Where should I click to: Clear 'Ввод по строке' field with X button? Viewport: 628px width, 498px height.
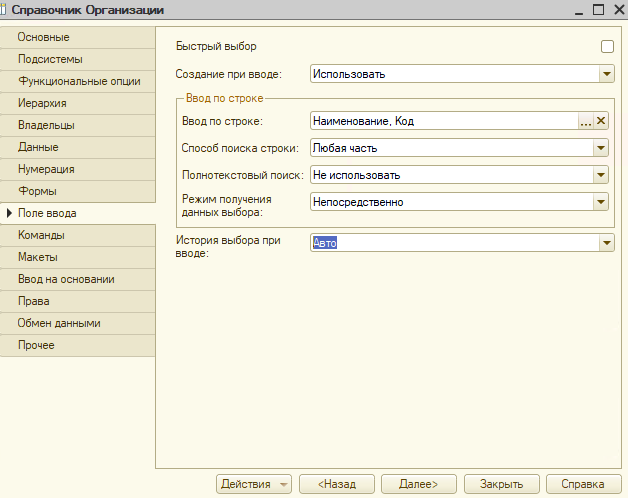click(x=601, y=121)
